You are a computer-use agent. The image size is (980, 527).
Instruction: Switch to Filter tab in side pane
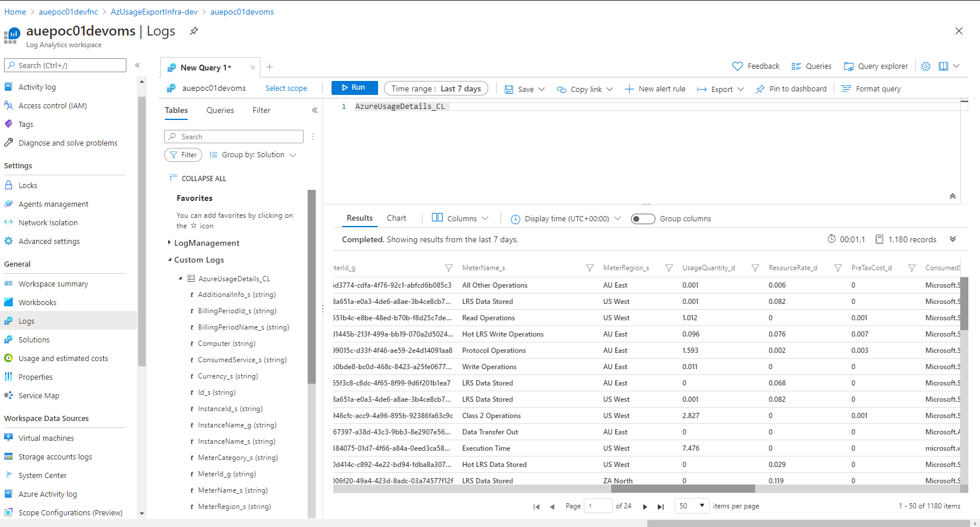(x=262, y=110)
